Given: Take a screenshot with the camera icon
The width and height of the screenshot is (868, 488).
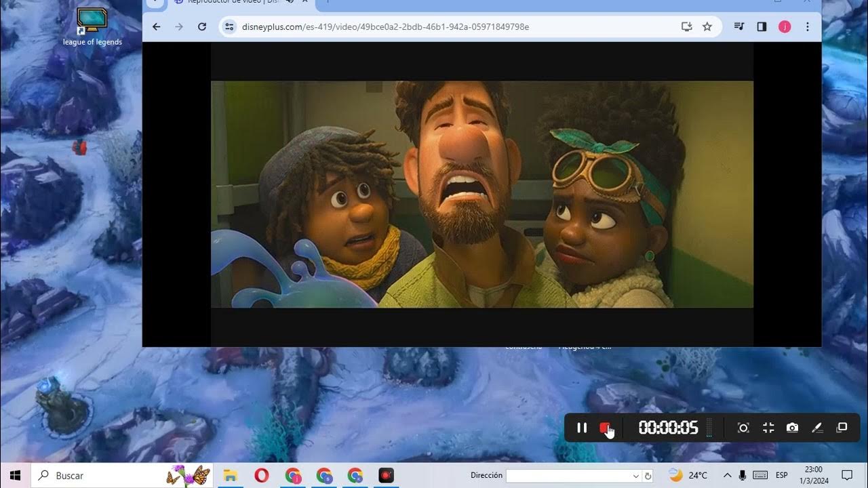Looking at the screenshot, I should point(792,428).
